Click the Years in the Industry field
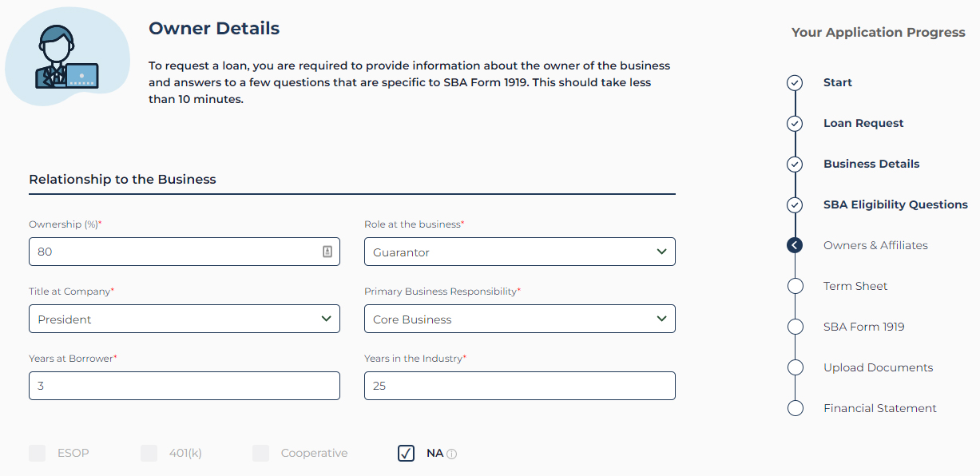 point(520,386)
